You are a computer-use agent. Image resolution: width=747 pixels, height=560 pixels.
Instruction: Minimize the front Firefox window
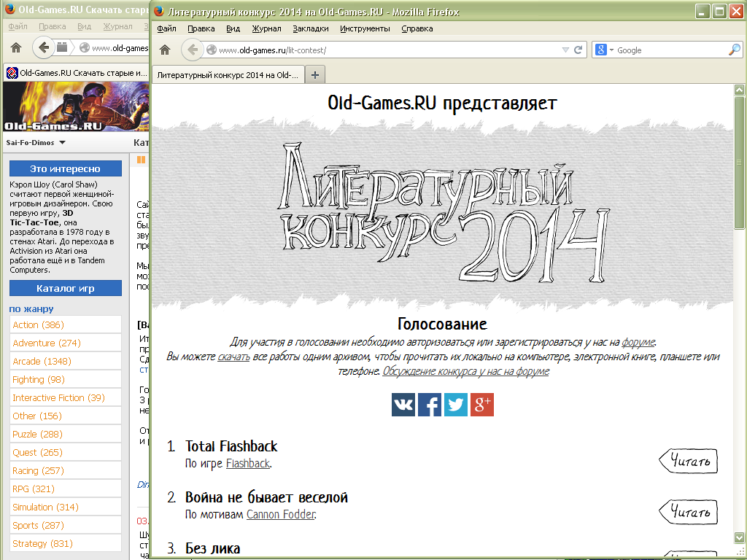coord(703,11)
